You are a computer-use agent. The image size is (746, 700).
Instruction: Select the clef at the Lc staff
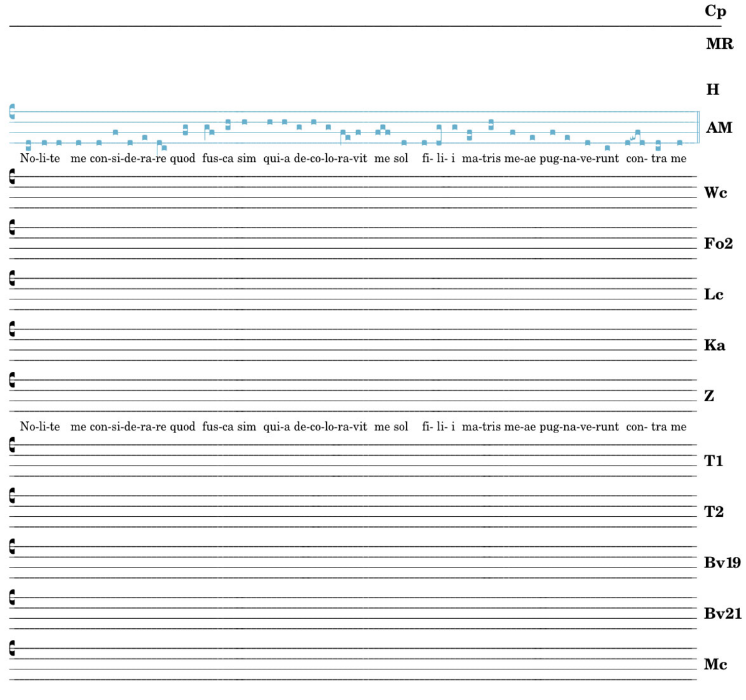(12, 279)
